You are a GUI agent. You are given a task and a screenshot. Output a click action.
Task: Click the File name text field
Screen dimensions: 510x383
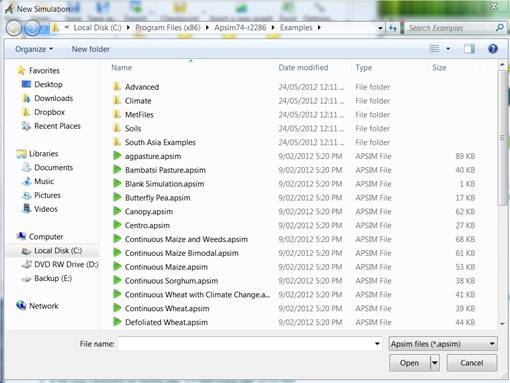click(246, 344)
